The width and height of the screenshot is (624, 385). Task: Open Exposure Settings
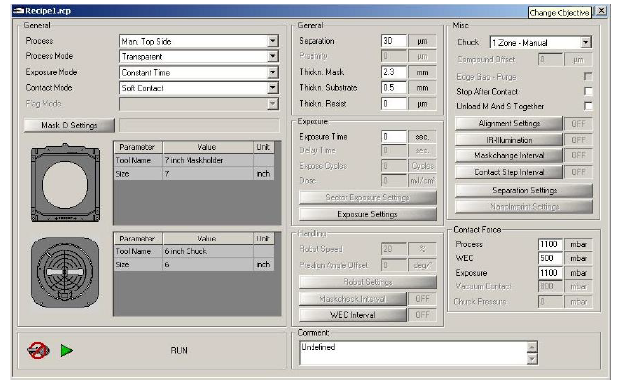click(x=367, y=214)
